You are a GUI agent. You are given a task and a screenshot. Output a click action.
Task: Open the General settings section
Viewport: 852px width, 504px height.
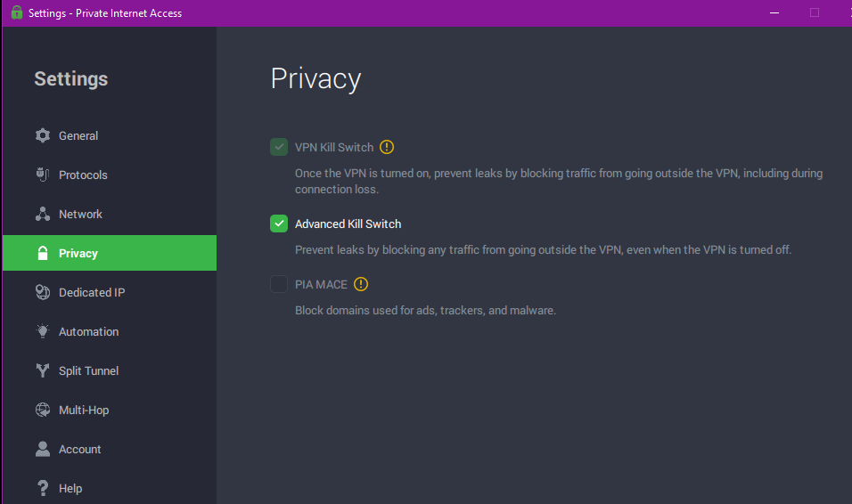110,135
